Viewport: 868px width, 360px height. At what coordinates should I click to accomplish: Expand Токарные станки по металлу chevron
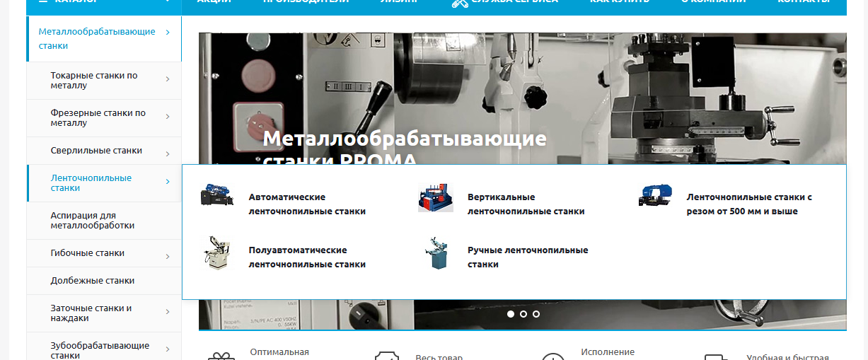pyautogui.click(x=168, y=79)
